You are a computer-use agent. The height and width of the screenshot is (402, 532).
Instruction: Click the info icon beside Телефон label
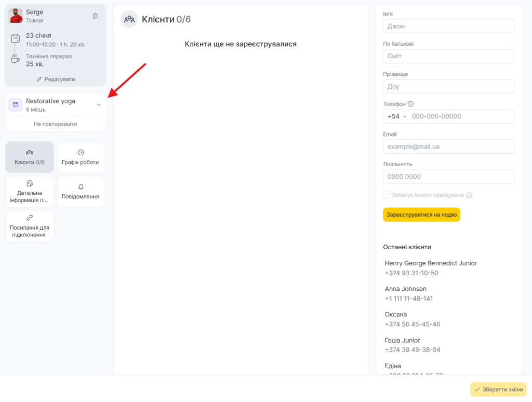click(411, 104)
